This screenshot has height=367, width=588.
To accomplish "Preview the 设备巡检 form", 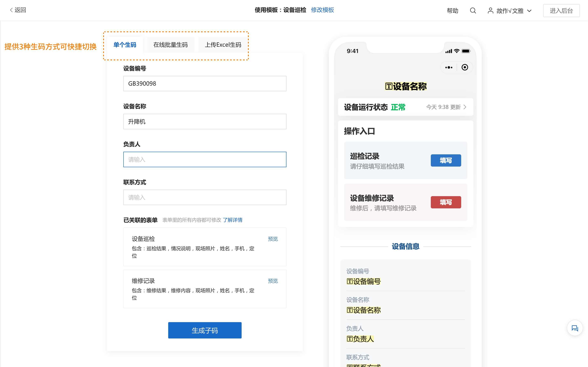I will click(273, 239).
